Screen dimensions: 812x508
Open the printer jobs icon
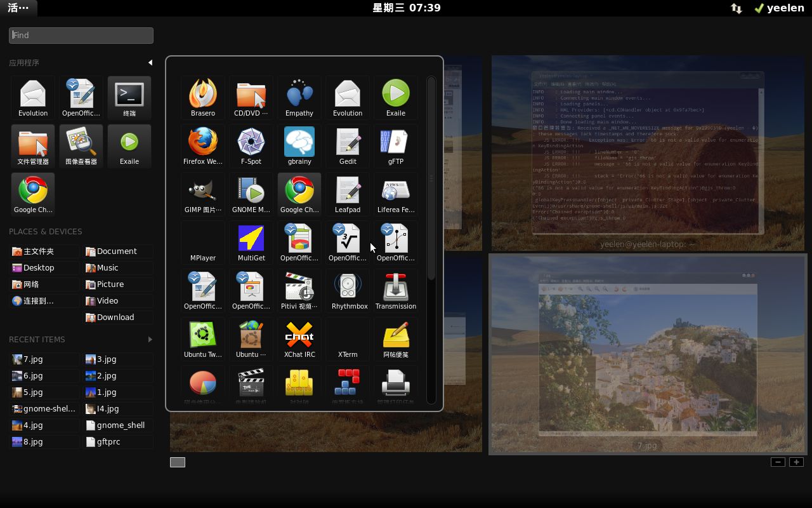click(396, 385)
